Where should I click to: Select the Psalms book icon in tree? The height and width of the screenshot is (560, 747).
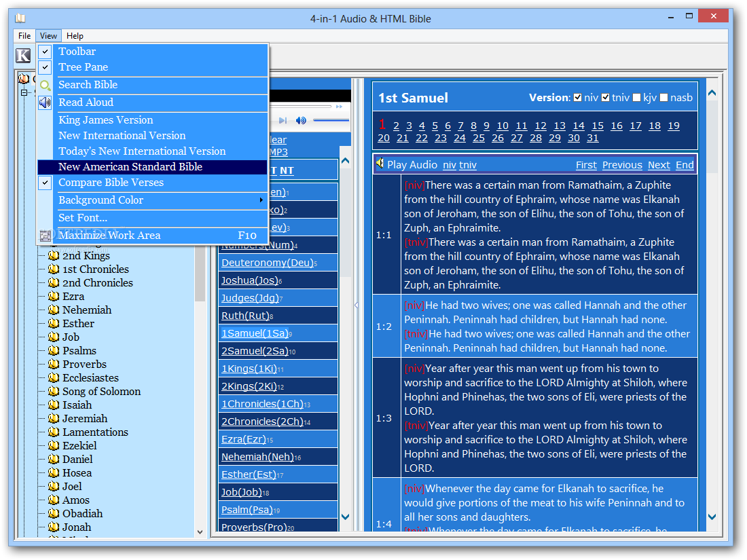click(x=54, y=350)
